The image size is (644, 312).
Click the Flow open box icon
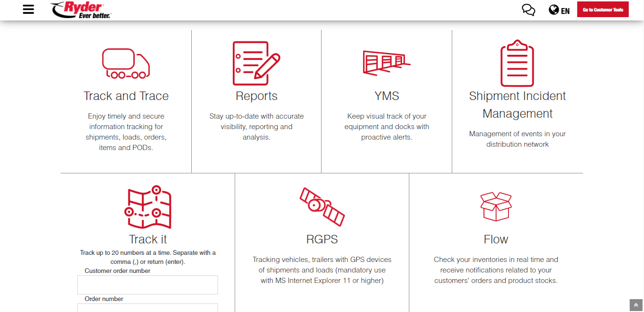coord(496,207)
